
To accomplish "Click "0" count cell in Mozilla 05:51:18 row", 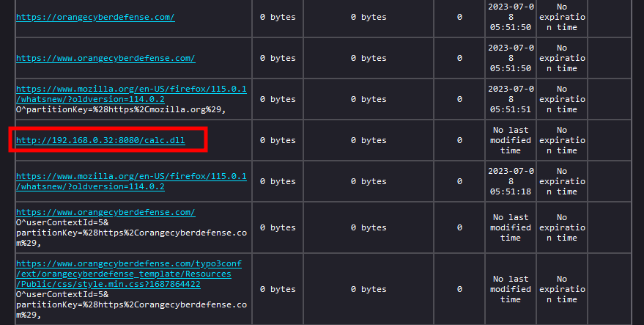I will pyautogui.click(x=459, y=181).
